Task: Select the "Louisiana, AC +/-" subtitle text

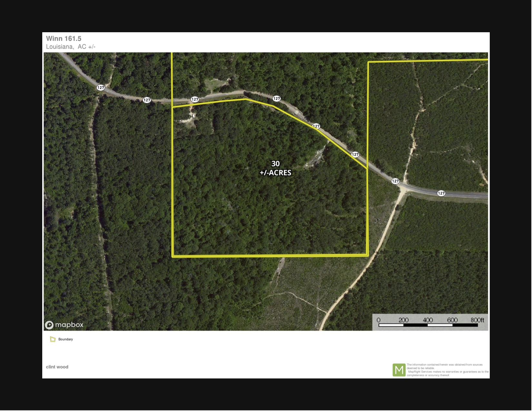Action: coord(71,47)
